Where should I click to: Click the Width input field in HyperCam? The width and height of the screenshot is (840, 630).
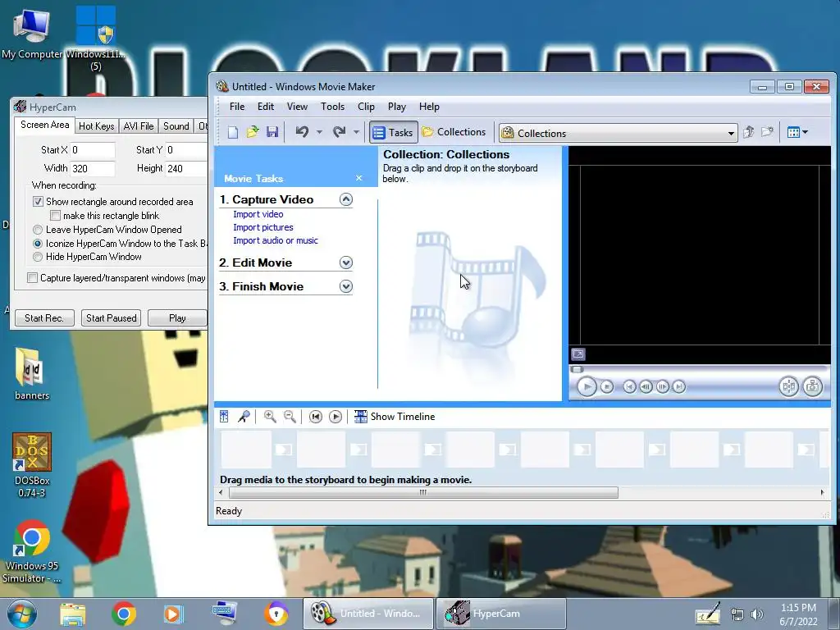tap(92, 169)
